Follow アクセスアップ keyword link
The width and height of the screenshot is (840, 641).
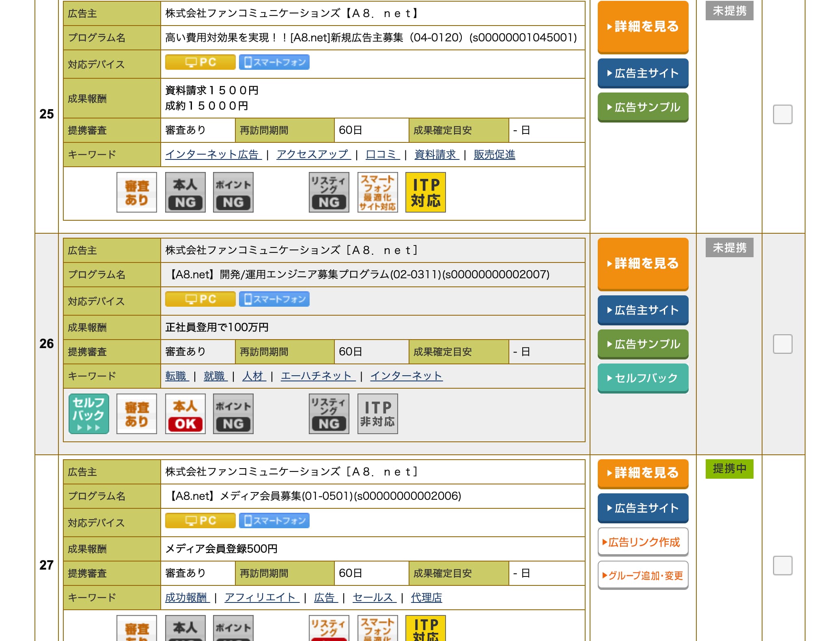314,155
